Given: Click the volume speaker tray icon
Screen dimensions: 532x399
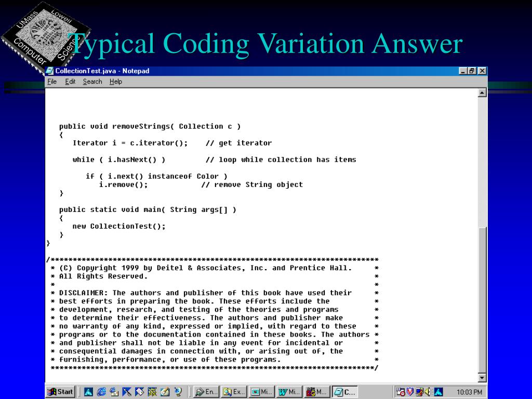Looking at the screenshot, I should 428,392.
